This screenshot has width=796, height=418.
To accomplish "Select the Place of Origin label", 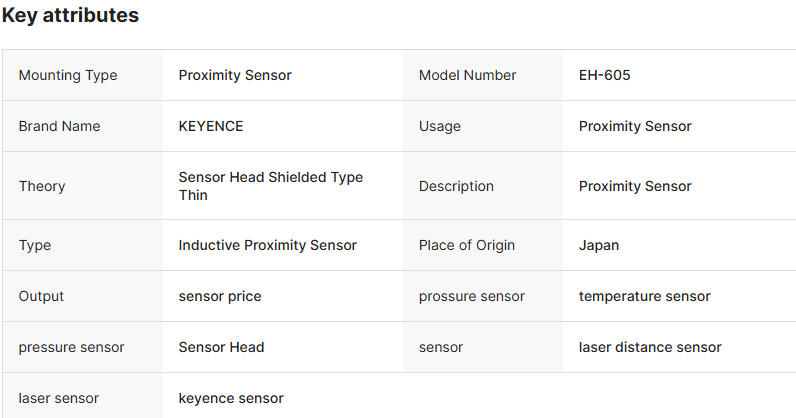I will click(467, 245).
